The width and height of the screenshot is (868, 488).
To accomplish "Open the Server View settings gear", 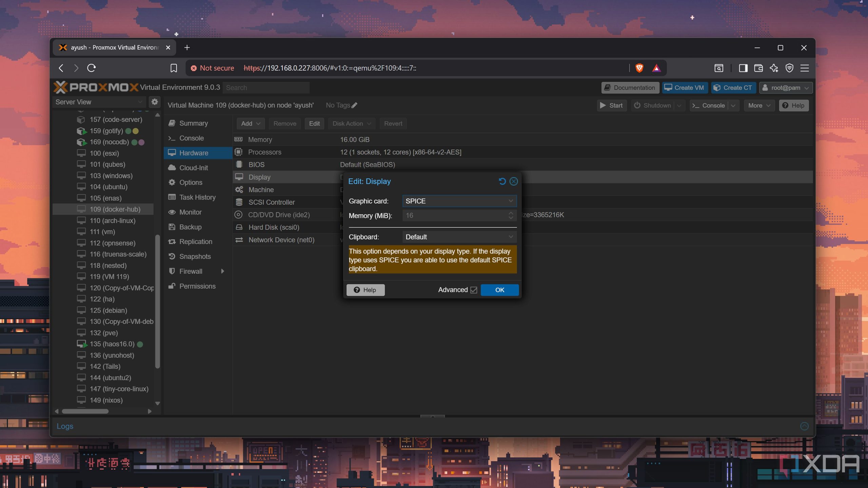I will 155,102.
